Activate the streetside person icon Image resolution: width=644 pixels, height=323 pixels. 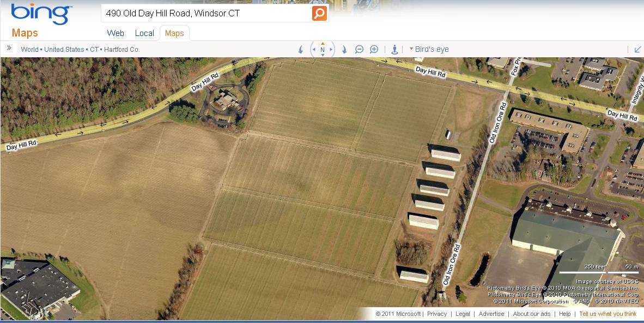394,49
